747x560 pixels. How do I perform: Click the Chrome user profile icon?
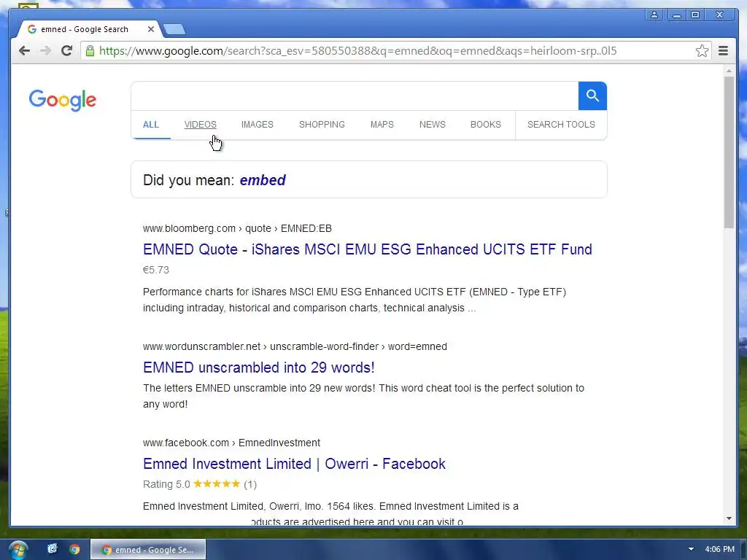[654, 15]
